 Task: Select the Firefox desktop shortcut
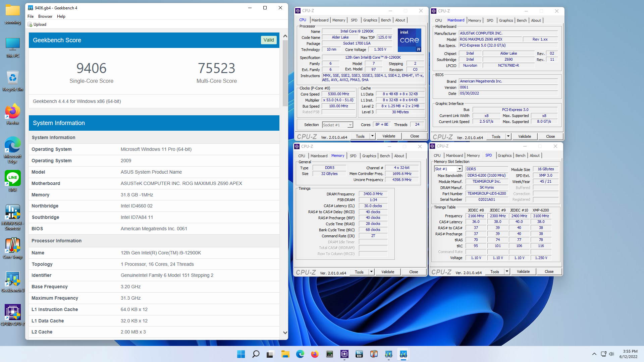[12, 114]
